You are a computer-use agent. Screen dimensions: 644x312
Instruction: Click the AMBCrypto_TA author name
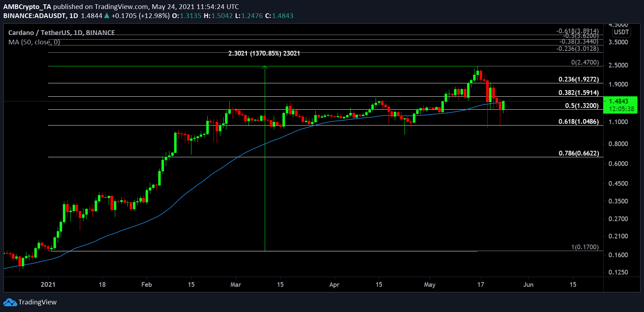click(x=27, y=6)
